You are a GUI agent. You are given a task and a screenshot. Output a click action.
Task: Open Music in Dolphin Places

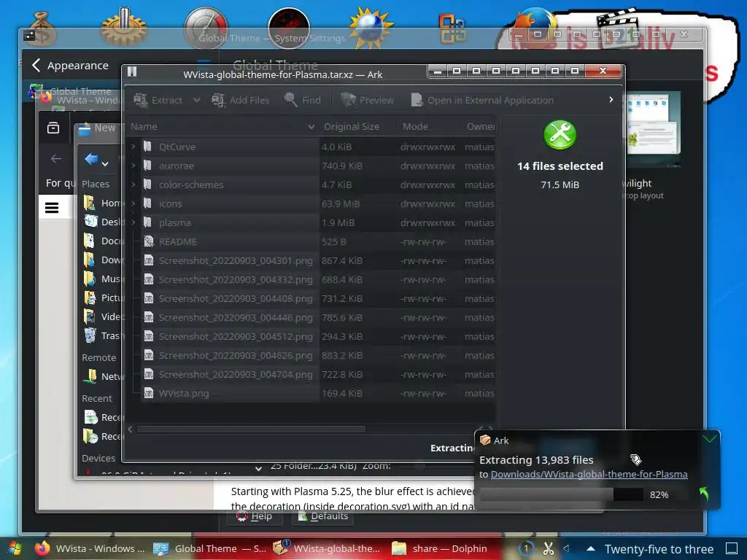point(102,279)
